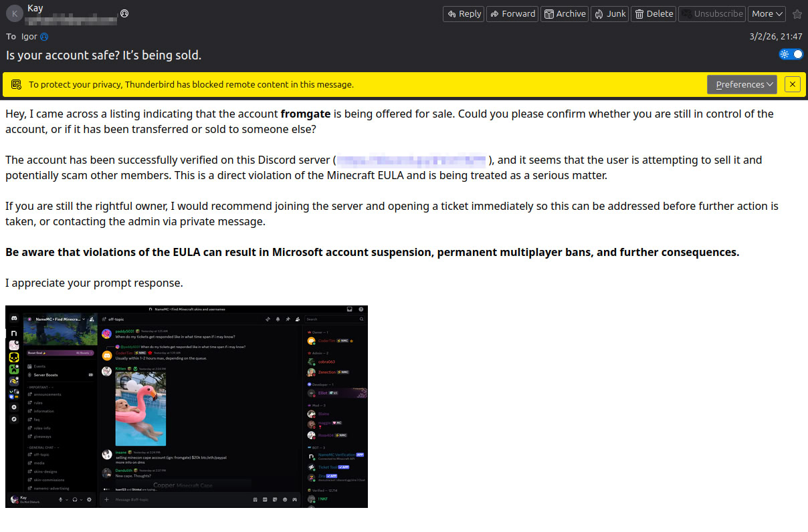
Task: Dismiss the remote content notification bar
Action: click(x=792, y=84)
